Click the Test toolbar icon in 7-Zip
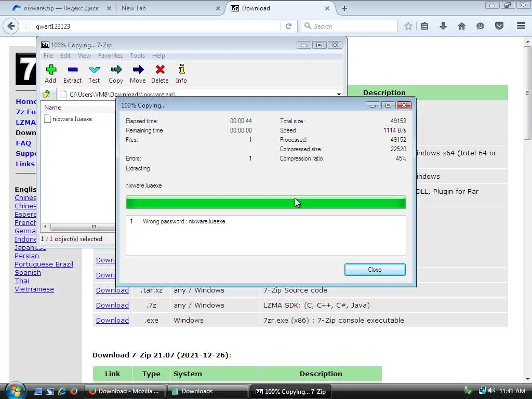 point(94,74)
